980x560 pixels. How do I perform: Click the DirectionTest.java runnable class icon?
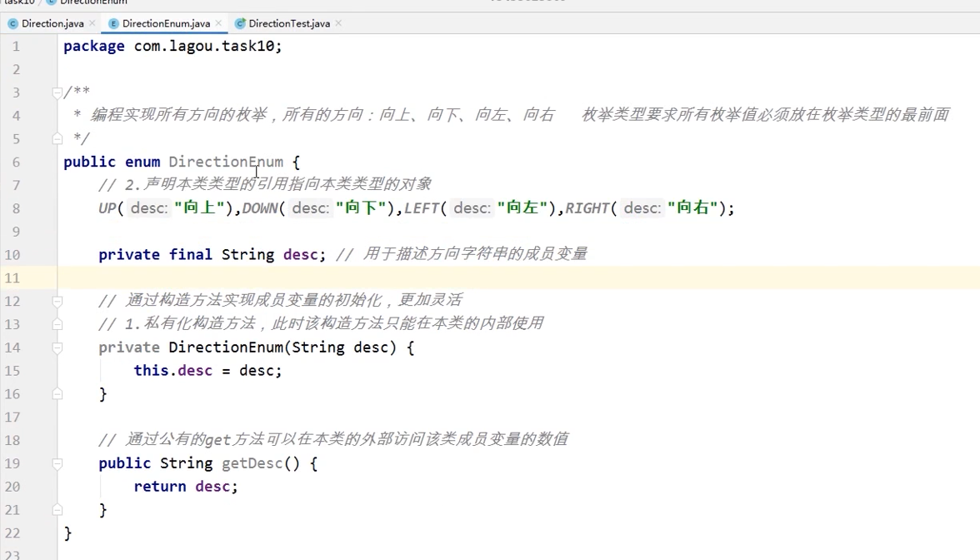(239, 23)
